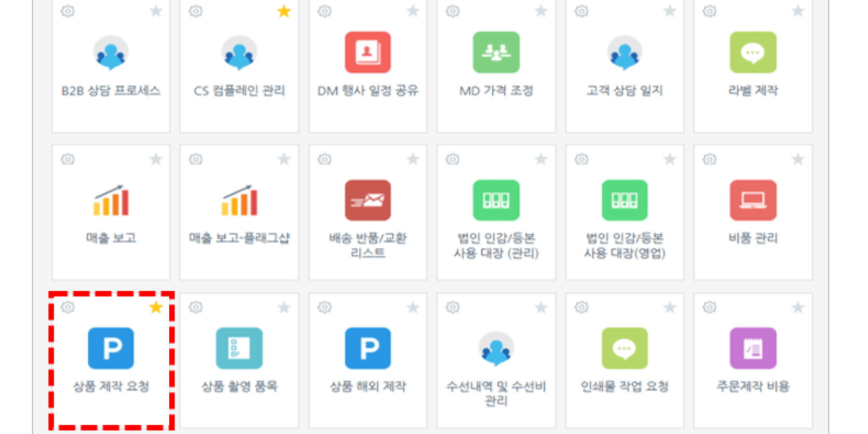
Task: Click the MD 가격 조정 label
Action: coord(496,90)
